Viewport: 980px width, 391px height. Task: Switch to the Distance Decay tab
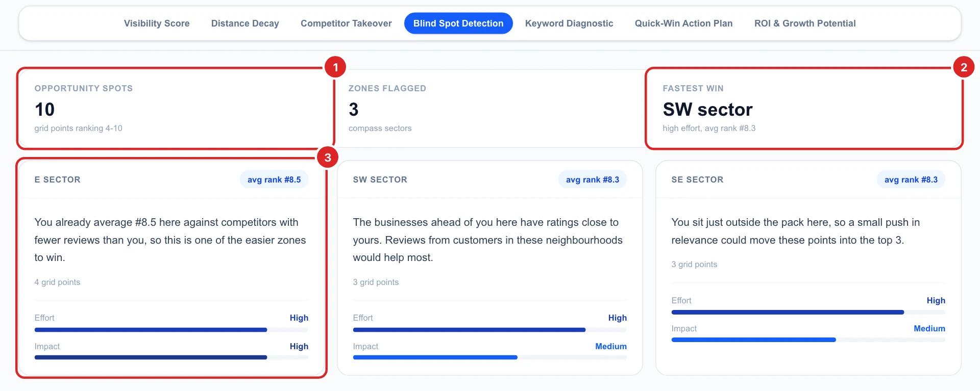[245, 23]
